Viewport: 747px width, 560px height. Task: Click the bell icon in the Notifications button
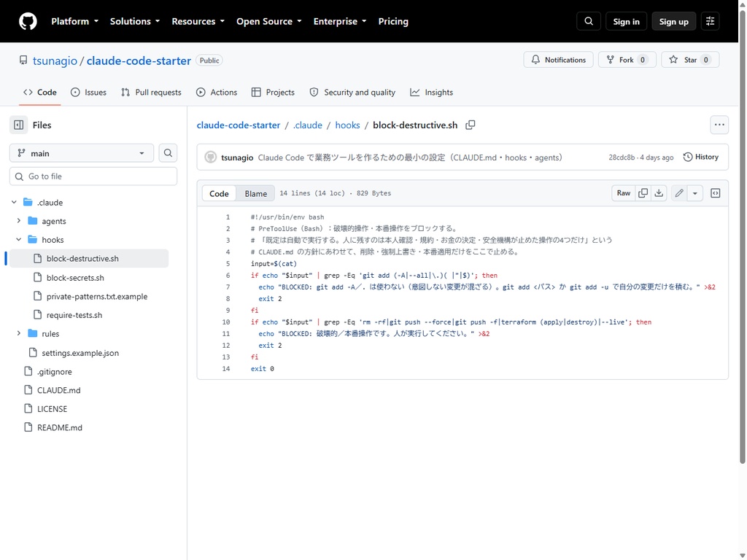tap(536, 60)
